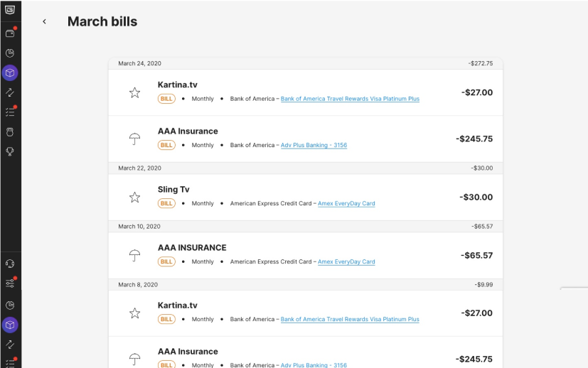This screenshot has width=588, height=368.
Task: Open the transfer arrows icon in upper sidebar
Action: (x=10, y=92)
